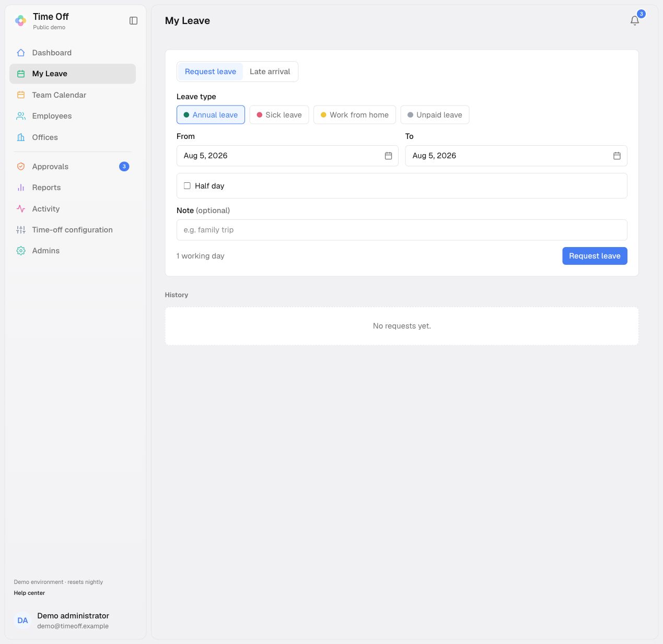This screenshot has height=644, width=663.
Task: Focus the Note input field
Action: 402,230
